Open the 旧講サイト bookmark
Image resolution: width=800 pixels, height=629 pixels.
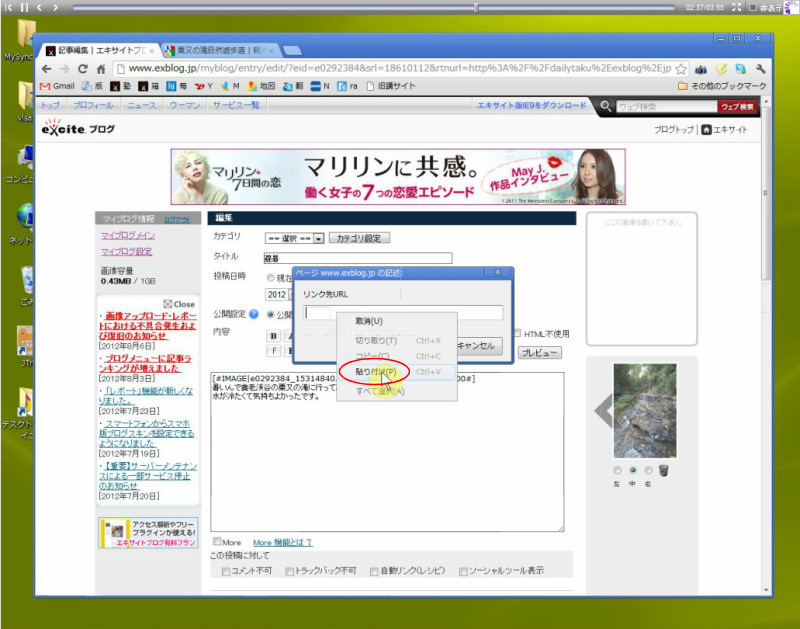[x=391, y=86]
